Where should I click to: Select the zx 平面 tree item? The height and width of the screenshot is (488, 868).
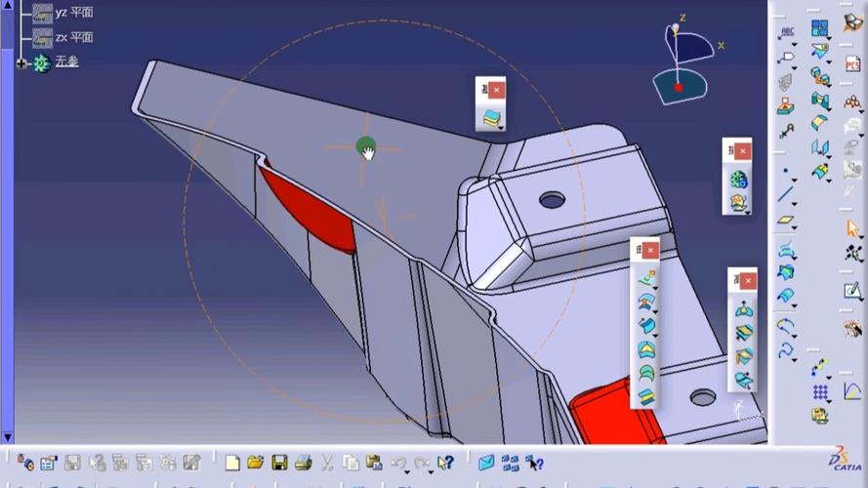[x=74, y=38]
